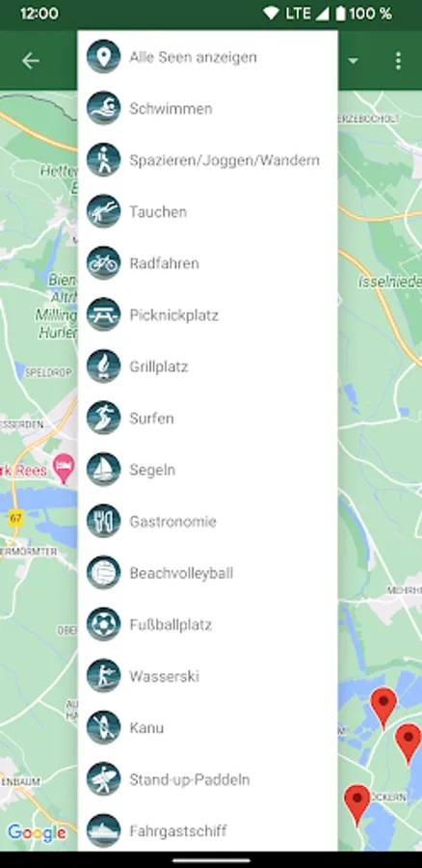The image size is (422, 868).
Task: Choose "Spazieren/Joggen/Wandern" filter entry
Action: [x=208, y=160]
